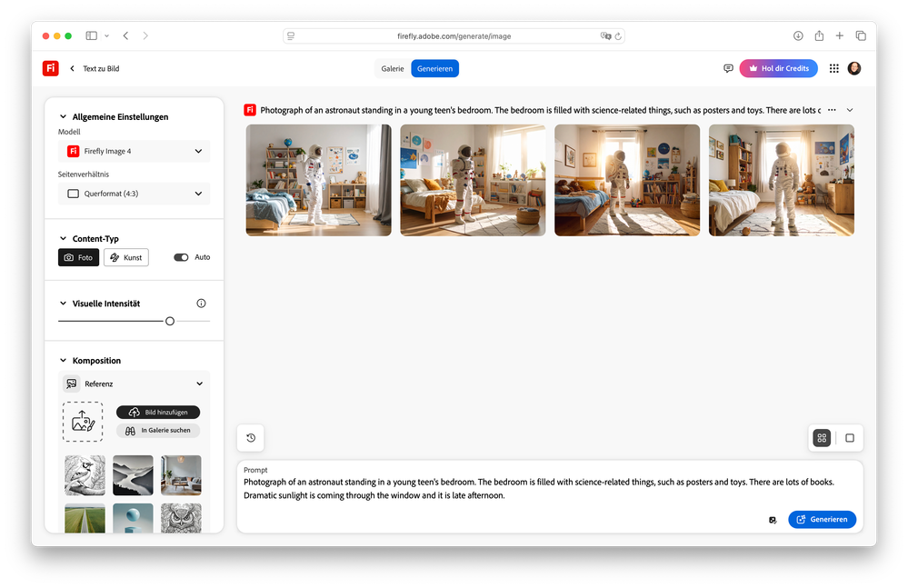Click the Safari sidebar toggle icon
This screenshot has height=588, width=908.
[x=92, y=35]
